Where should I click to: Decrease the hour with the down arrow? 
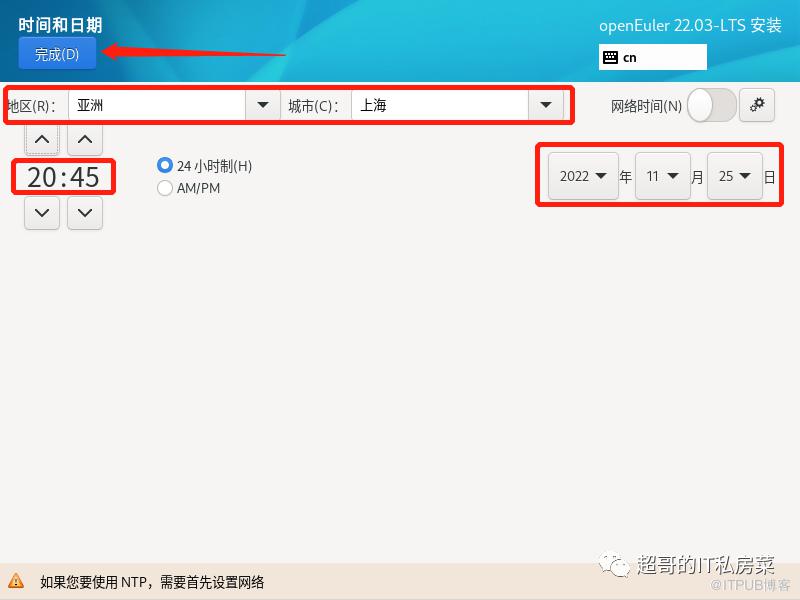pyautogui.click(x=42, y=213)
